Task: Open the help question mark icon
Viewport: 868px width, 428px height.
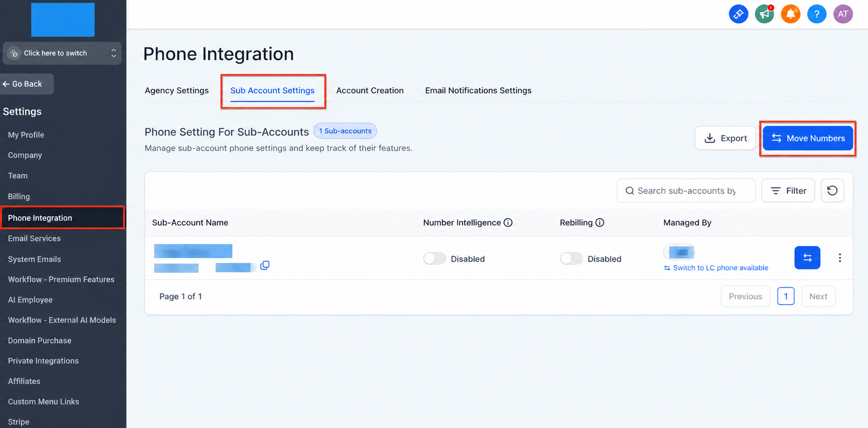Action: coord(816,14)
